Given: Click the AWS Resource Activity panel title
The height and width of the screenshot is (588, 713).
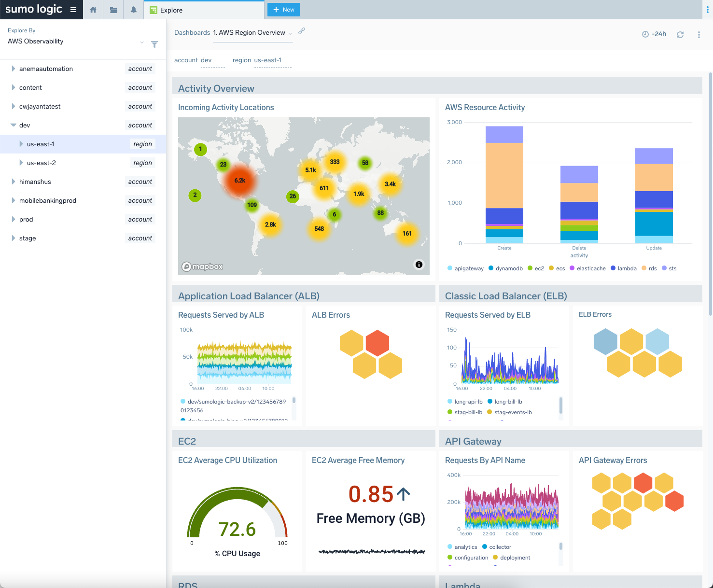Looking at the screenshot, I should [x=485, y=107].
